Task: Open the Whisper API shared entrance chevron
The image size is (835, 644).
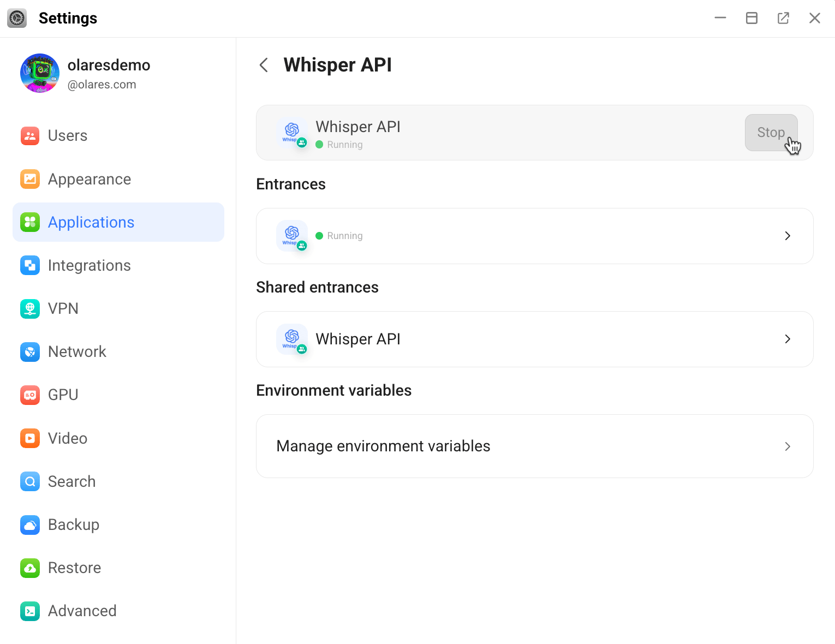Action: pyautogui.click(x=787, y=339)
